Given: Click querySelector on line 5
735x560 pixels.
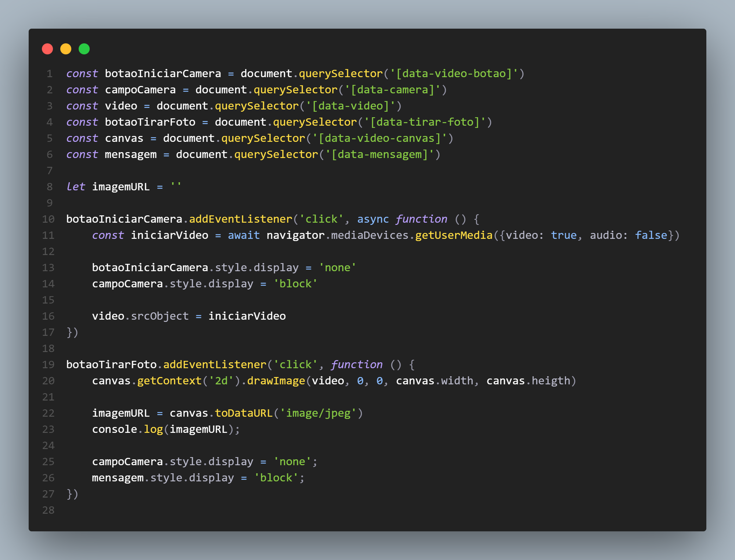Looking at the screenshot, I should pyautogui.click(x=263, y=138).
